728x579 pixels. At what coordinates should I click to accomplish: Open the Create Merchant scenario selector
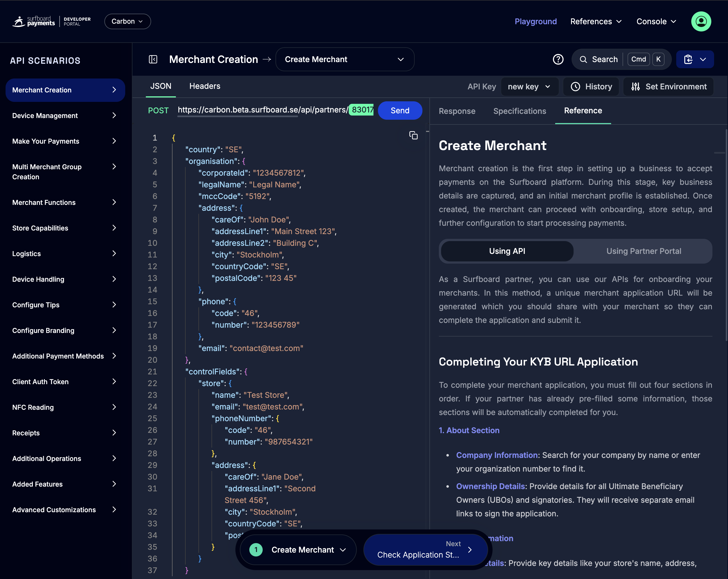[345, 59]
